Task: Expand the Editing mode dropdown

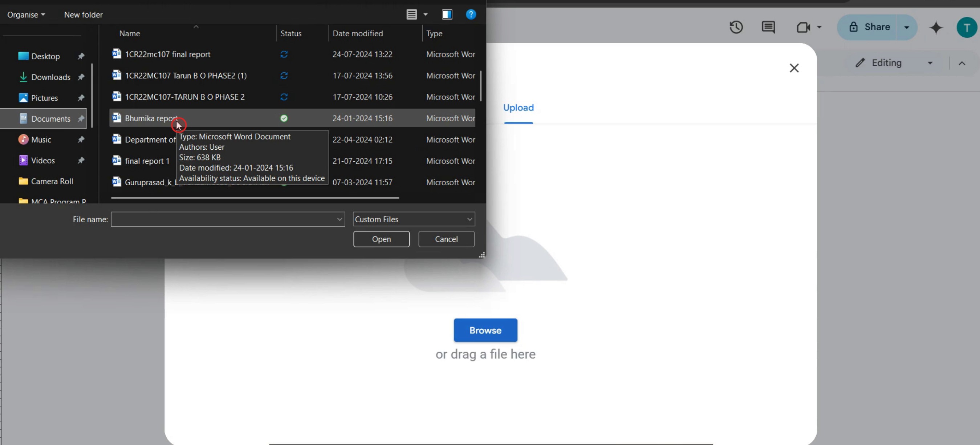Action: click(x=930, y=63)
